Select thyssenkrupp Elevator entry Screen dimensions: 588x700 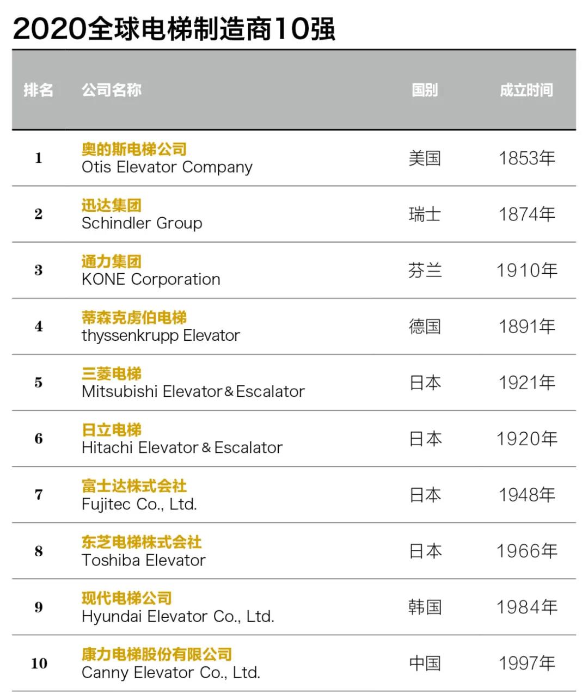point(161,335)
